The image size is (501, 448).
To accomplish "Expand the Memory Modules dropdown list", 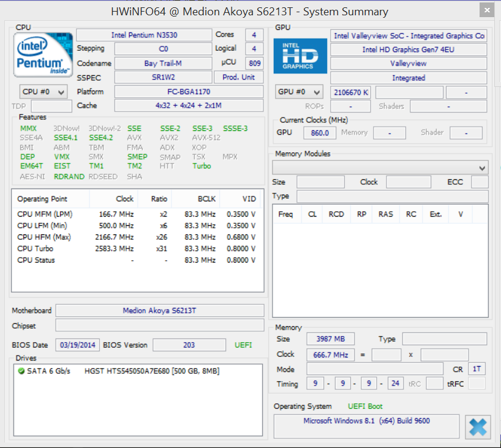I will coord(483,168).
